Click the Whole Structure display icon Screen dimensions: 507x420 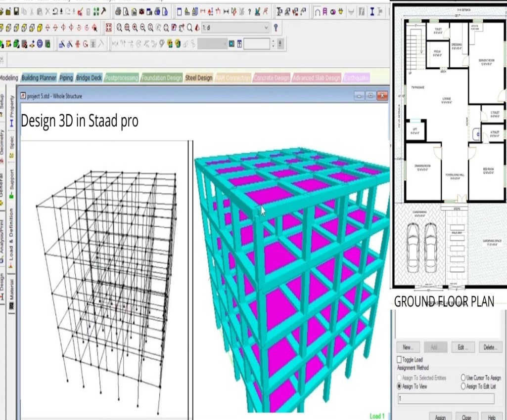pos(109,28)
